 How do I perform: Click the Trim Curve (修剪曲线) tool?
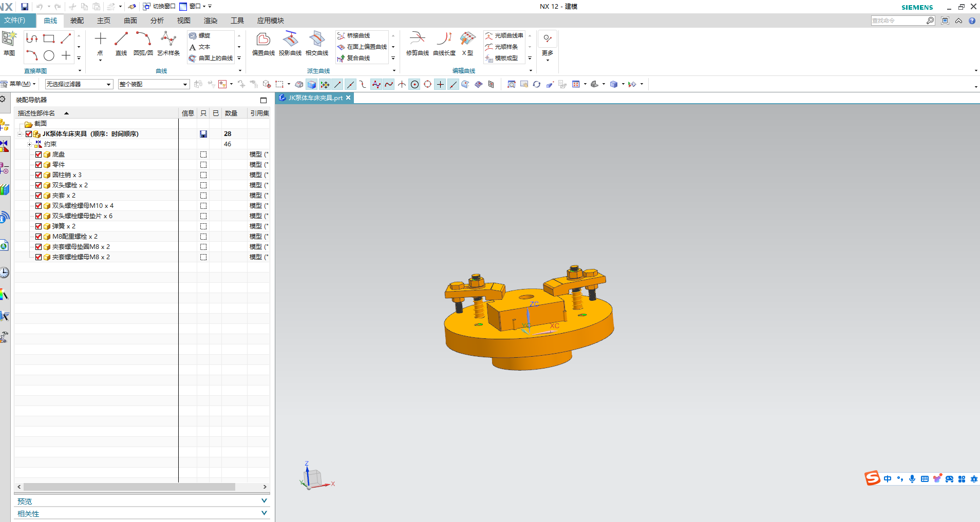(x=418, y=43)
